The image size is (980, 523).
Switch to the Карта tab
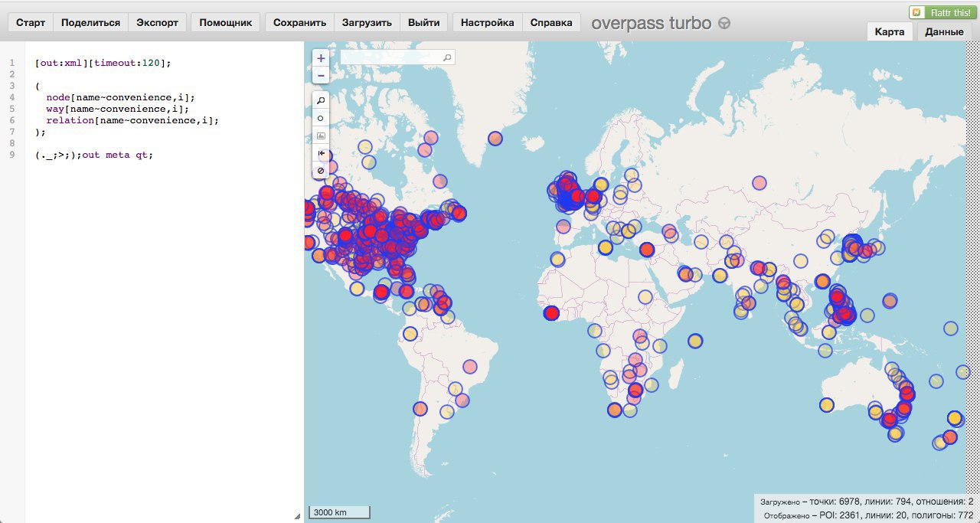(x=890, y=31)
